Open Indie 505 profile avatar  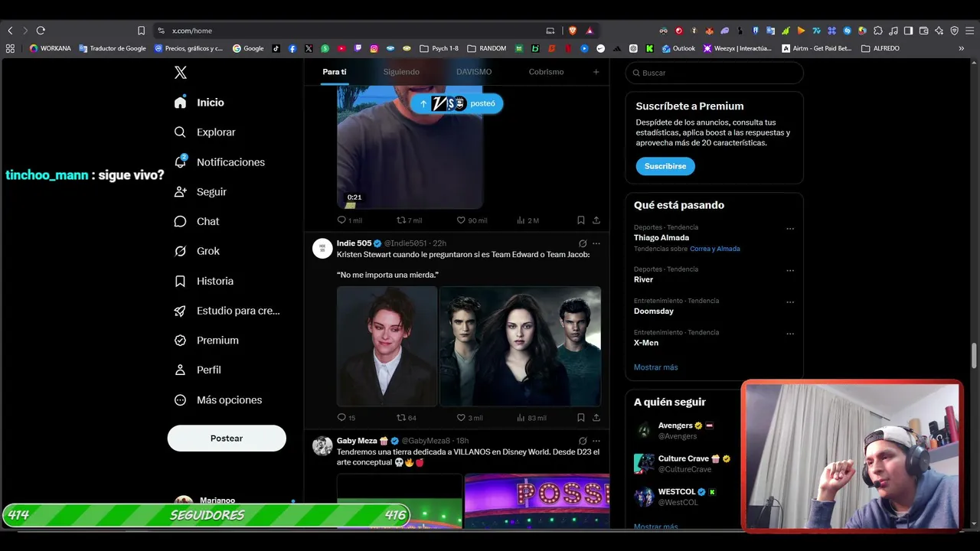[322, 248]
